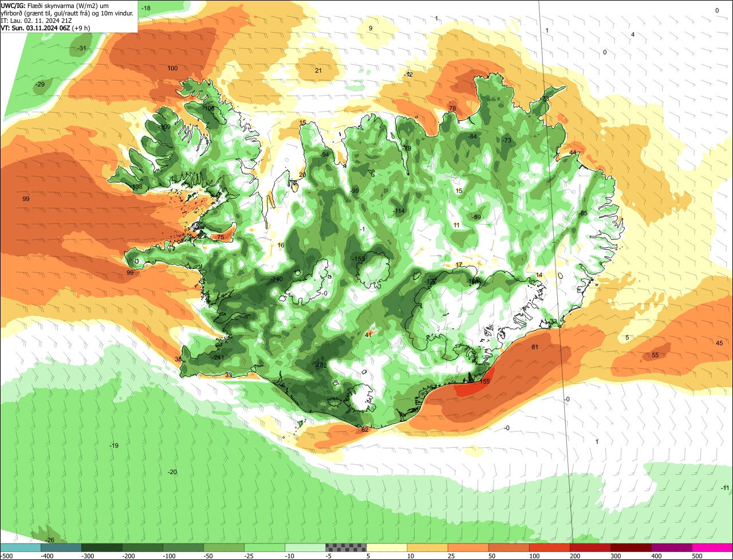Pick the -50 to -25 olive green legend swatch
Image resolution: width=733 pixels, height=560 pixels.
click(x=224, y=547)
